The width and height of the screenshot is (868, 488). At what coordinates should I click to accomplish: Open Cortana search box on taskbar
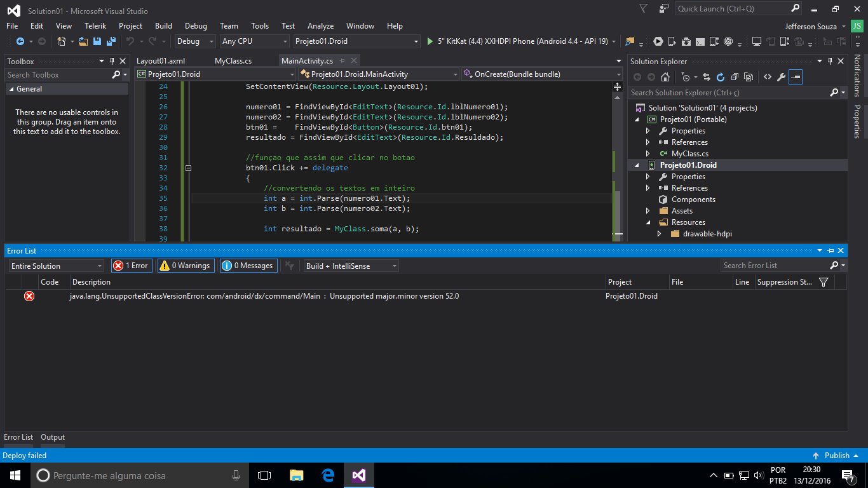[140, 475]
